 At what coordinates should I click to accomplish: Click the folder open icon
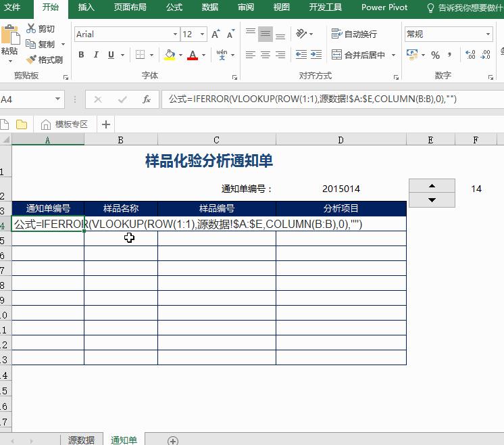[22, 124]
